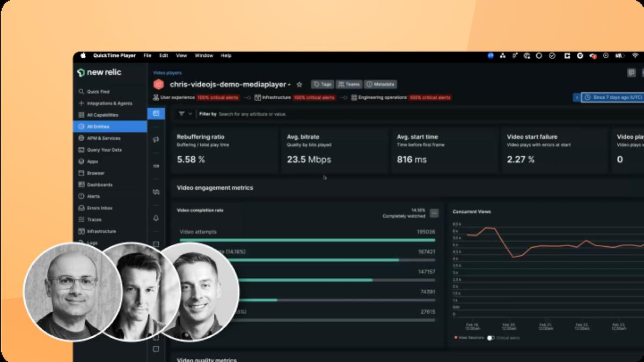Open Video completion rate options menu

point(434,213)
